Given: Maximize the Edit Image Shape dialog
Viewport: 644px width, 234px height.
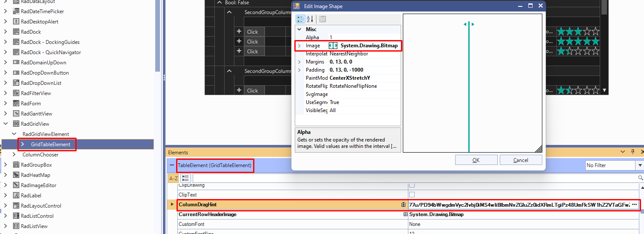Looking at the screenshot, I should click(x=530, y=6).
